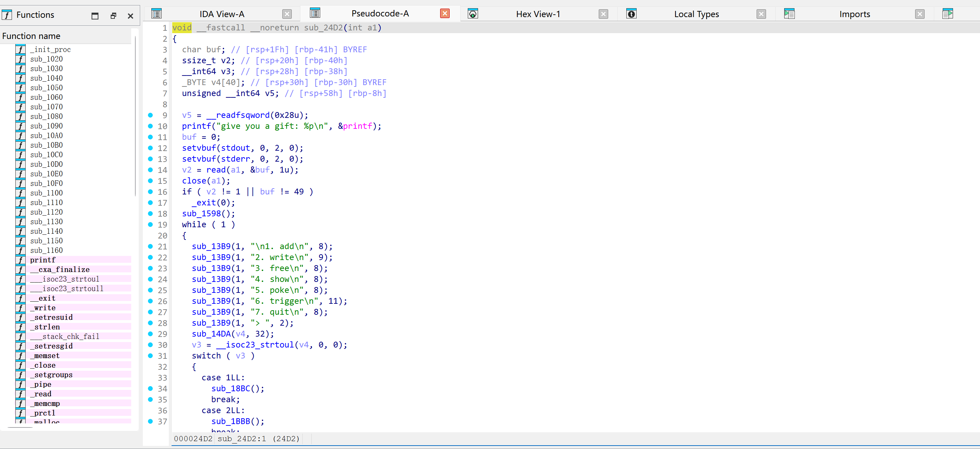
Task: Select sub_1020 in the functions list
Action: point(46,59)
